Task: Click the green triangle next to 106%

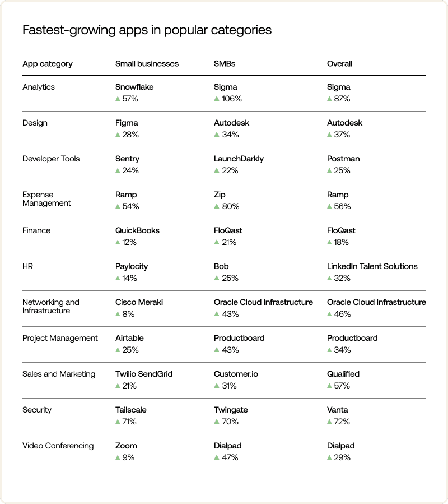Action: 217,99
